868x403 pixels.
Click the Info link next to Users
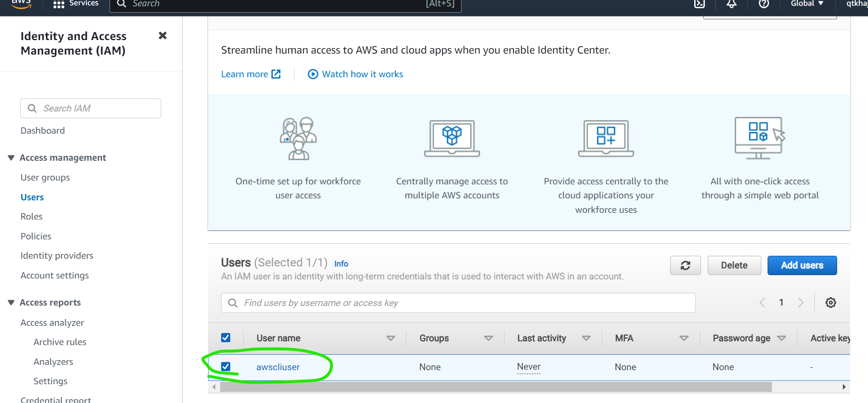(x=341, y=264)
